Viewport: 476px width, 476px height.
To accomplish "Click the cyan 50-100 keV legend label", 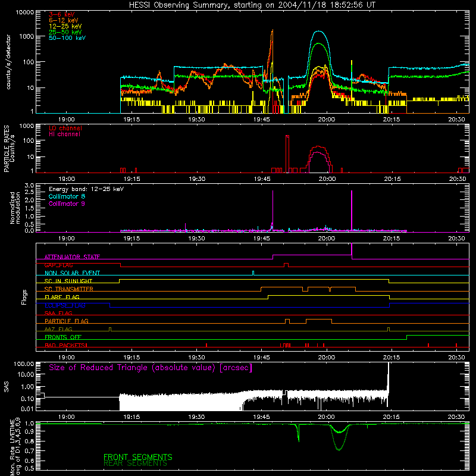I will click(x=67, y=38).
